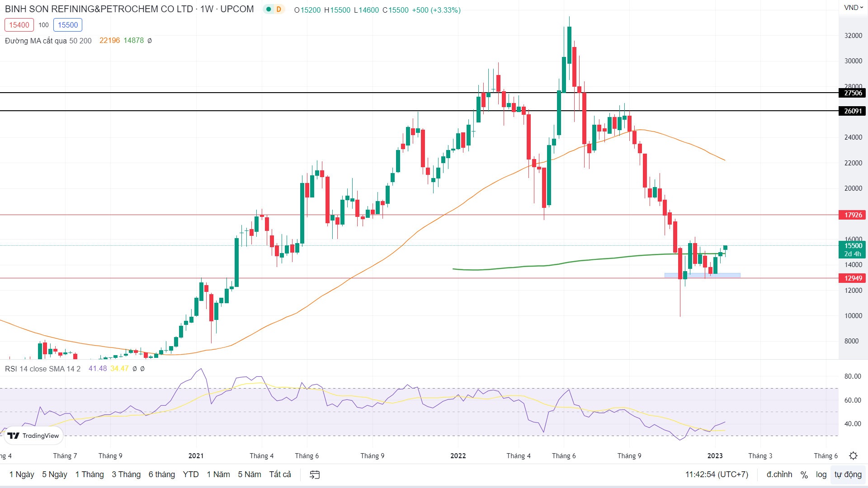The width and height of the screenshot is (868, 488).
Task: Click the change value +500 (+3.33%)
Action: click(x=436, y=10)
